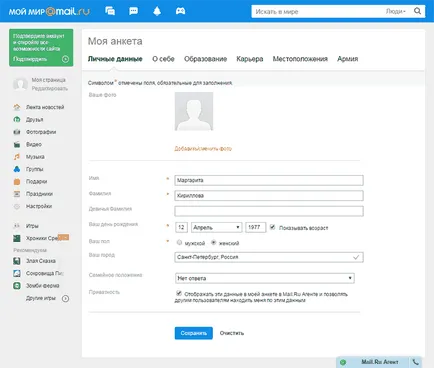
Task: Switch to the Образование tab
Action: (x=205, y=59)
